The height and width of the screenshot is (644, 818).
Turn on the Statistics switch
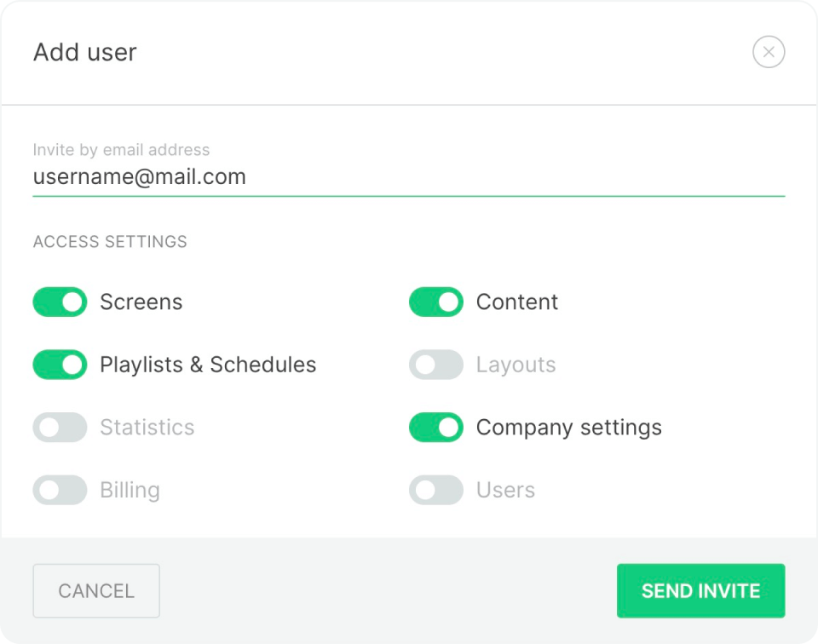point(60,428)
